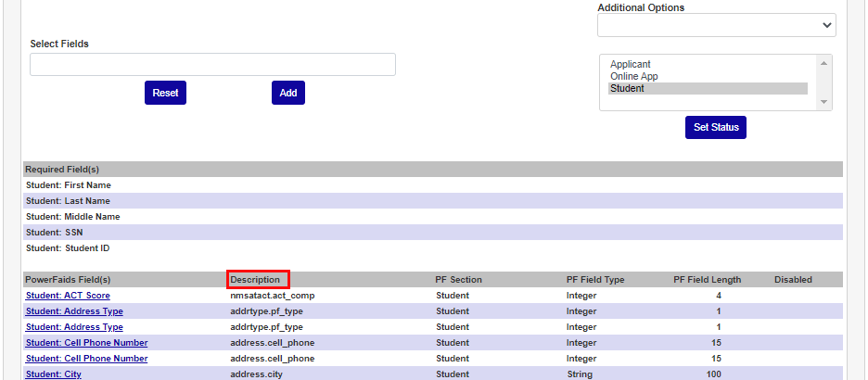Click the Student: SSN required row
Image resolution: width=868 pixels, height=380 pixels.
click(x=433, y=233)
